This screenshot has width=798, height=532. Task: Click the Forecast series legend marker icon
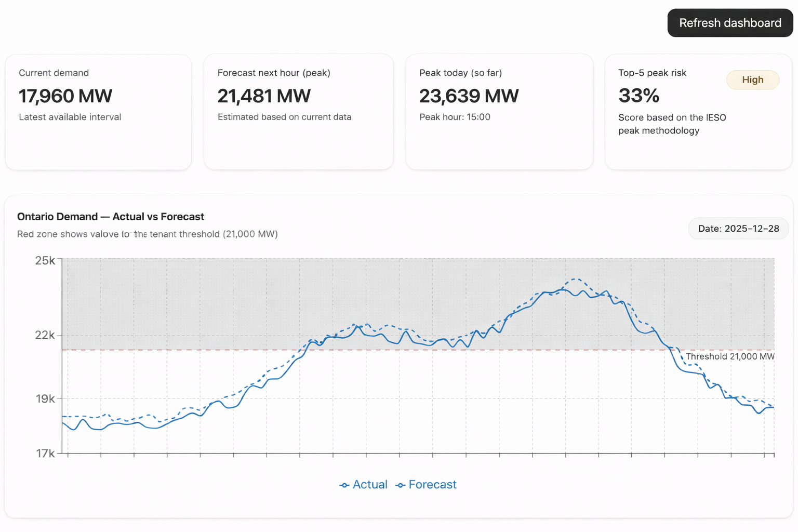(x=401, y=484)
